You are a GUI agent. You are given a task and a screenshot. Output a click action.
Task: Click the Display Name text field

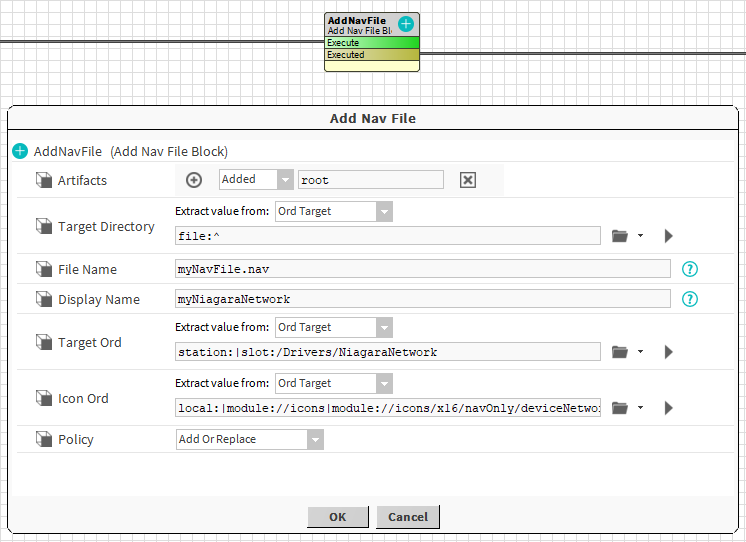(x=422, y=299)
